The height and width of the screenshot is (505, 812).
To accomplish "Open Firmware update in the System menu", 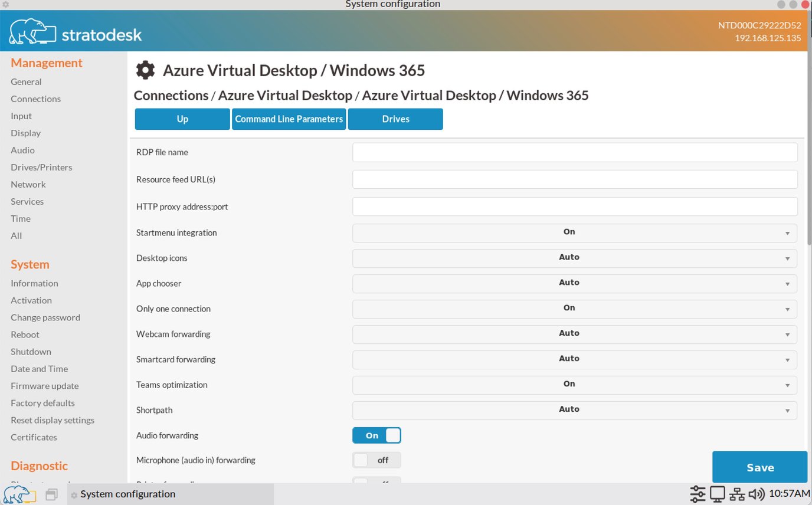I will (x=44, y=386).
